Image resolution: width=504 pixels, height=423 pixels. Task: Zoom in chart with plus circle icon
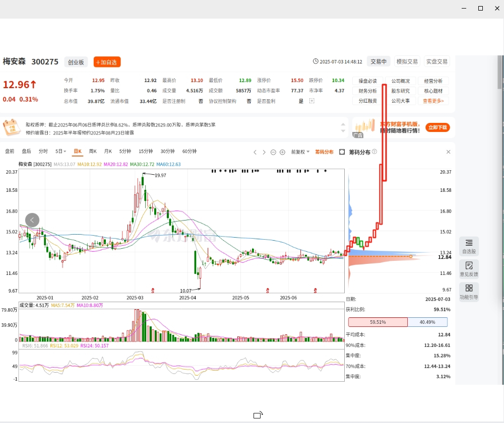click(x=282, y=152)
